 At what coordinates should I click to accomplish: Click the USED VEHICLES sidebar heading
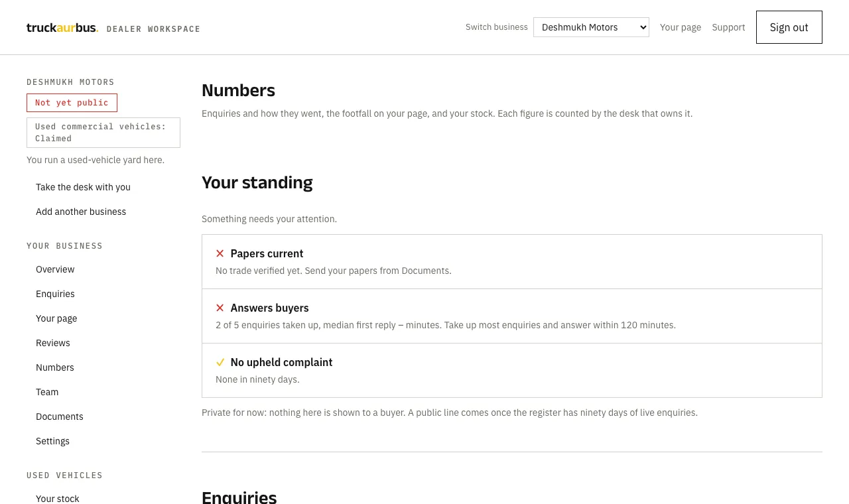tap(64, 475)
